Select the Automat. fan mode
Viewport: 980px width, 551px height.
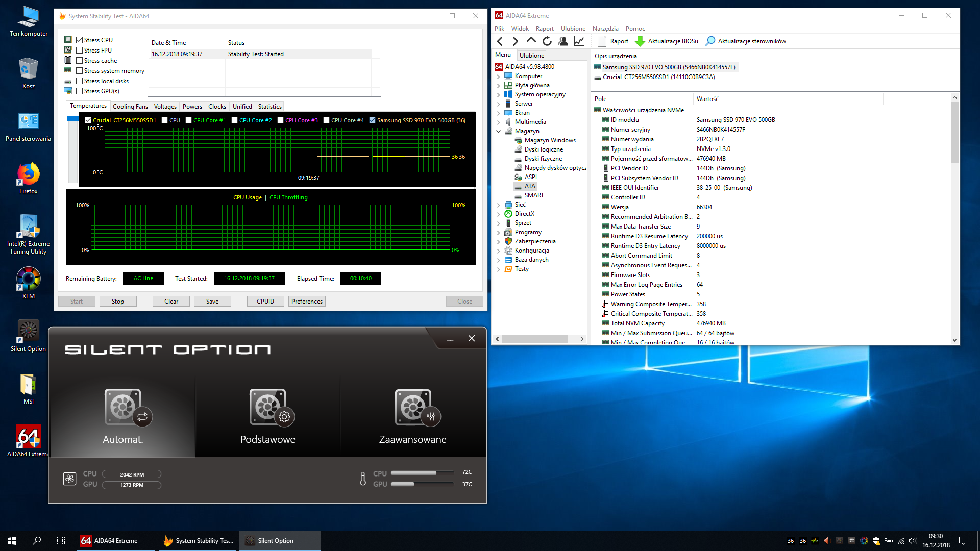click(122, 416)
